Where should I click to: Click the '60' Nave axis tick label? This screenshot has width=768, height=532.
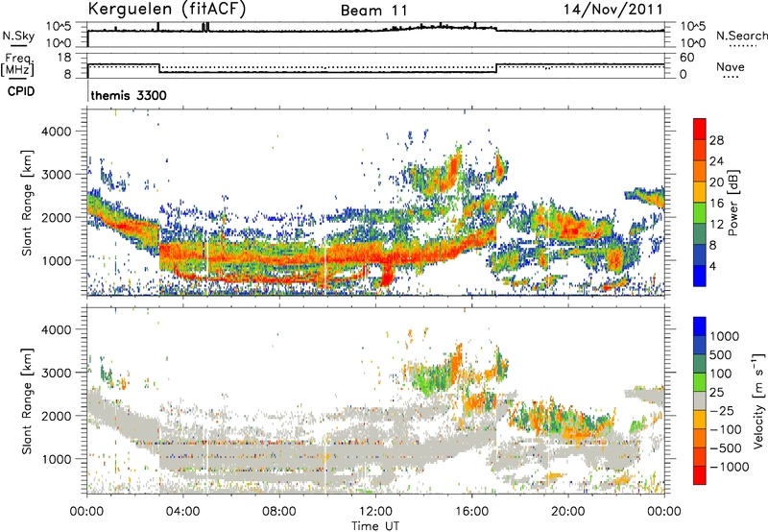[x=687, y=58]
